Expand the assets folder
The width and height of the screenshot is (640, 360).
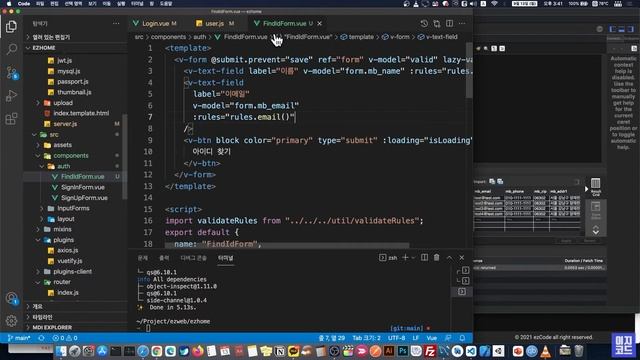pos(62,145)
